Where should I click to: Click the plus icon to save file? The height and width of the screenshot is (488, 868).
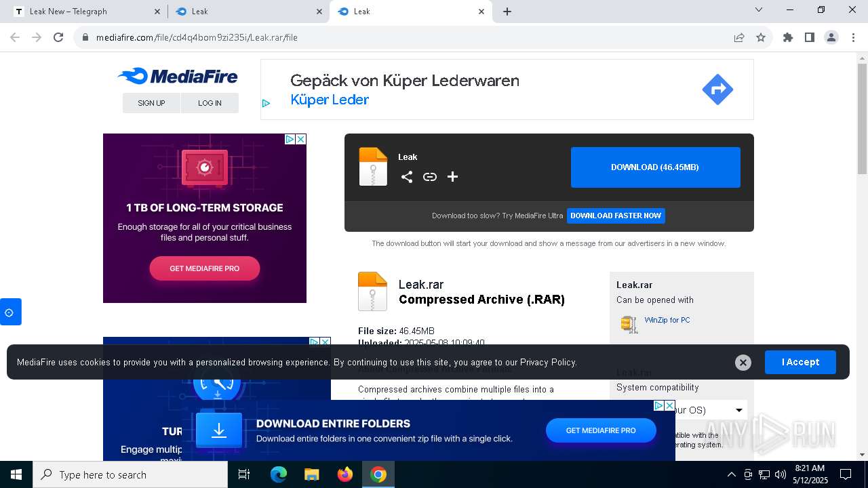coord(453,177)
